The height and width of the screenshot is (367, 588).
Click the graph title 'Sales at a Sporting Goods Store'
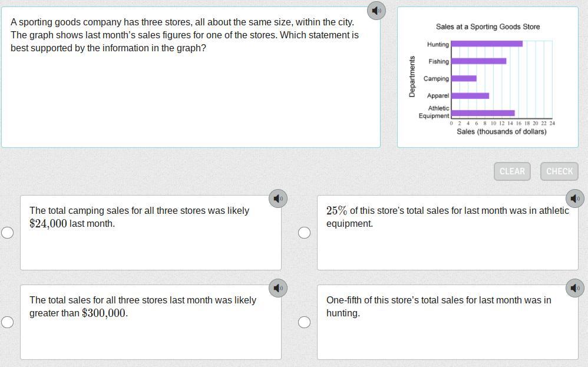487,27
